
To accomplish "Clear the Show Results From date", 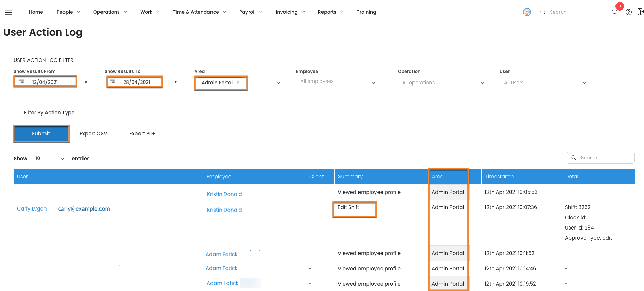I will (86, 82).
